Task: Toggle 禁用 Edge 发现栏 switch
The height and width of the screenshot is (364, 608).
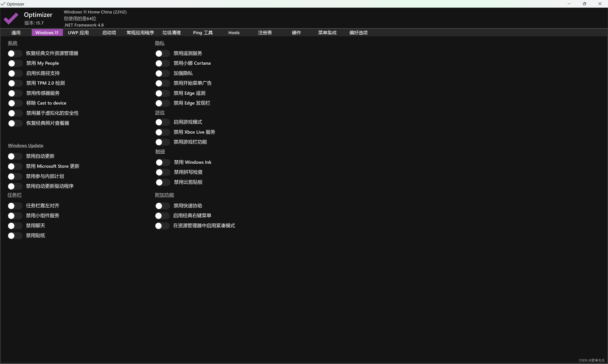Action: click(163, 103)
